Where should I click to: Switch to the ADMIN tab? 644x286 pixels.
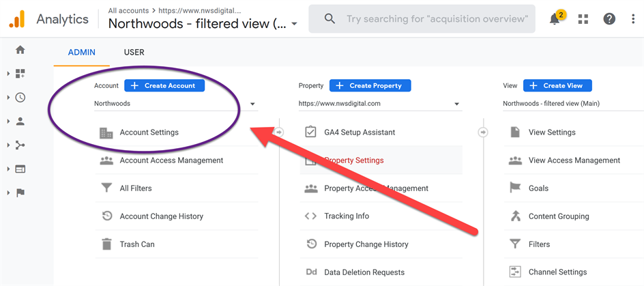(82, 53)
